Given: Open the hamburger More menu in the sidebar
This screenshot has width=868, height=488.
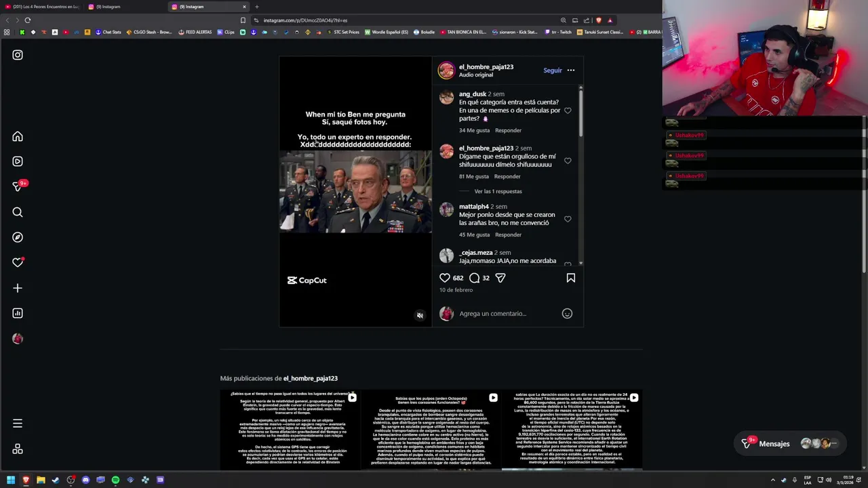Looking at the screenshot, I should click(18, 424).
